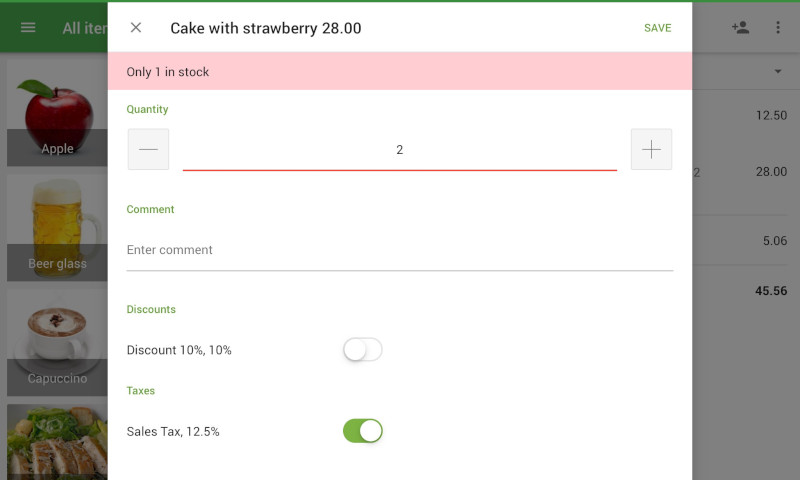
Task: Click the quantity input field
Action: point(399,150)
